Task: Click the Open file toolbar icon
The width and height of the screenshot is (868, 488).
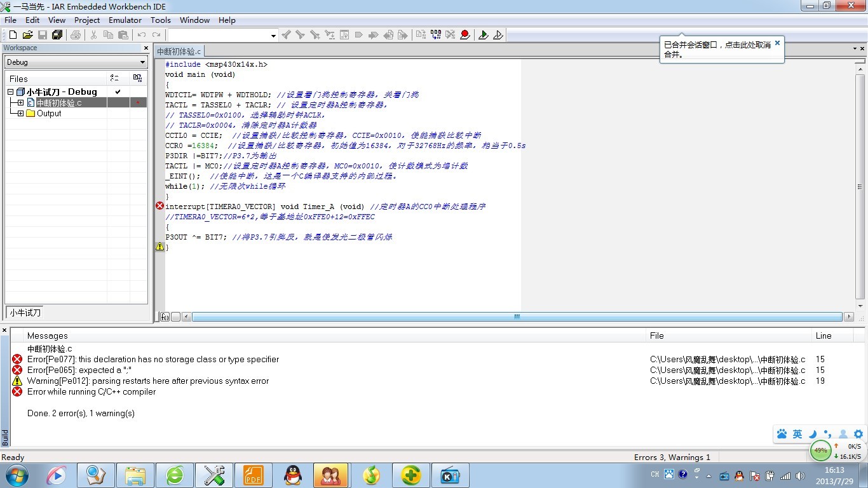Action: [x=27, y=35]
